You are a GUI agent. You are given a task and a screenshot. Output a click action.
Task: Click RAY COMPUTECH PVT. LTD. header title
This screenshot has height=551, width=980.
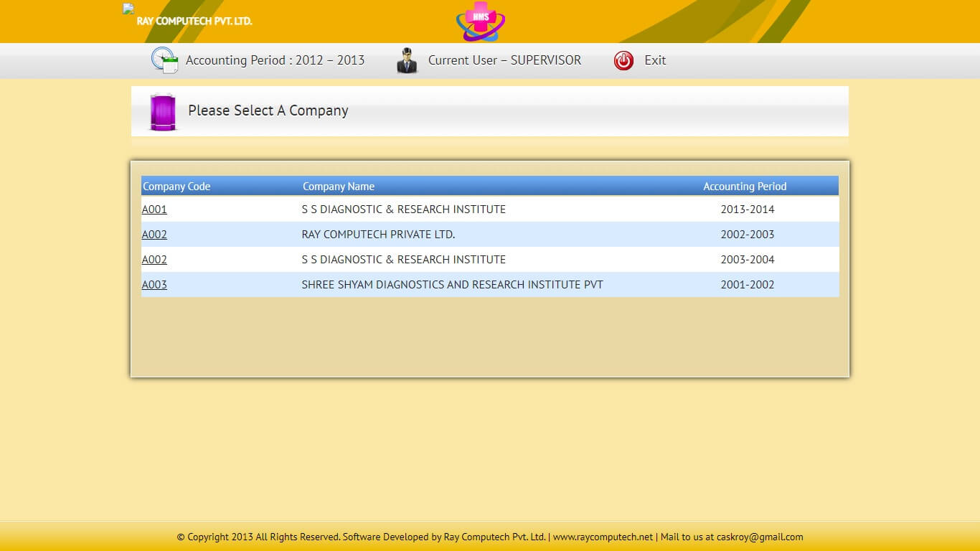[x=194, y=21]
